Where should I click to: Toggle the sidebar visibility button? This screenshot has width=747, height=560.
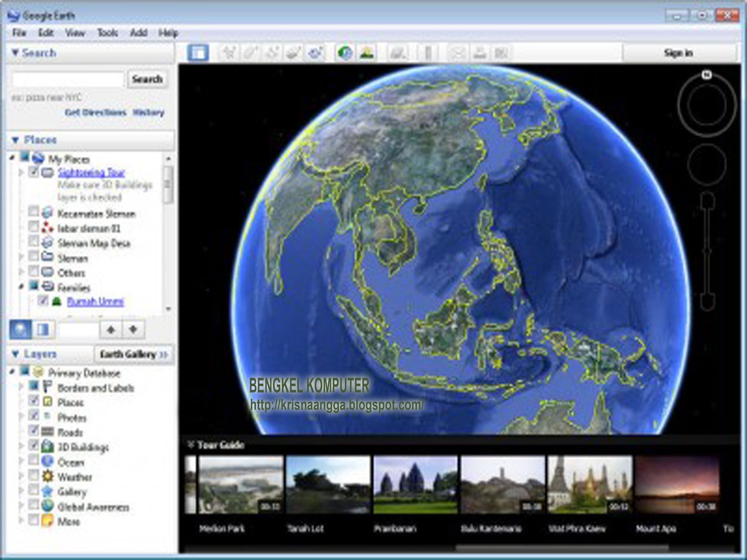click(x=198, y=52)
